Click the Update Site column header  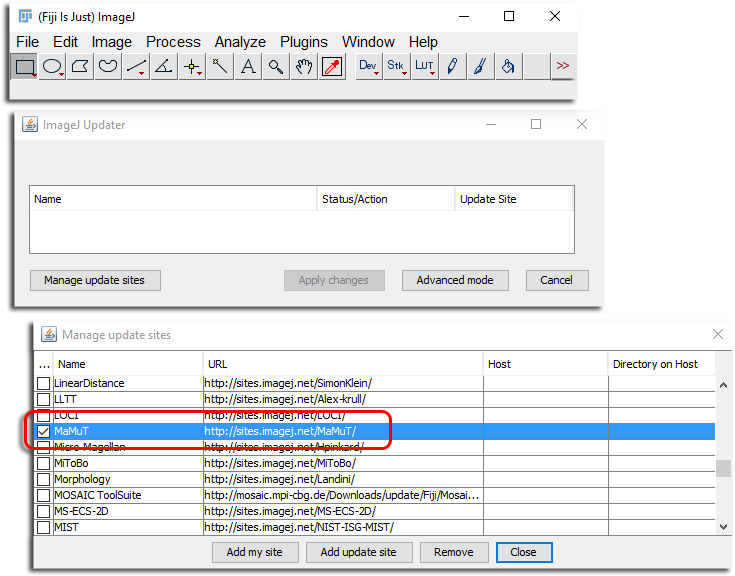(x=514, y=199)
